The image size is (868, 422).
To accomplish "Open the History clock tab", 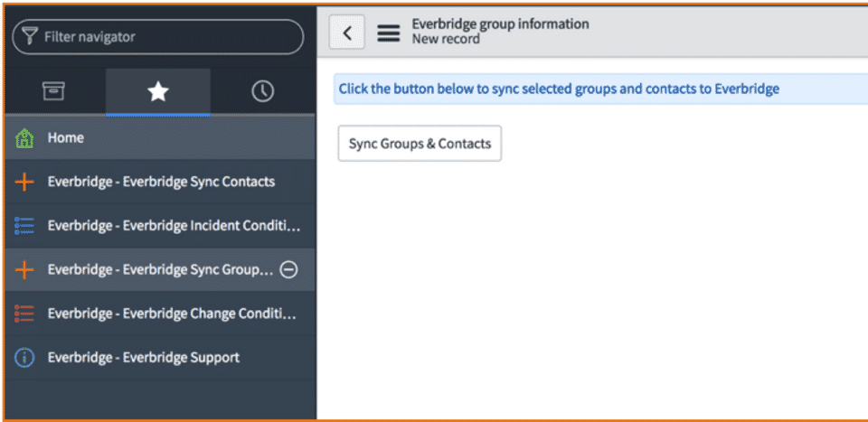I will pyautogui.click(x=262, y=92).
